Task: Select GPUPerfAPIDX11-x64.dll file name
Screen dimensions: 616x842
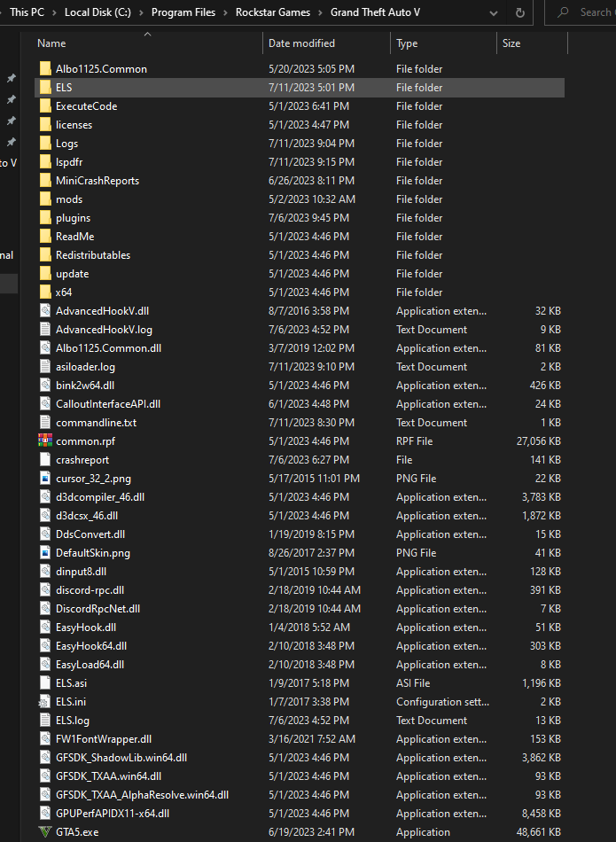Action: (113, 814)
